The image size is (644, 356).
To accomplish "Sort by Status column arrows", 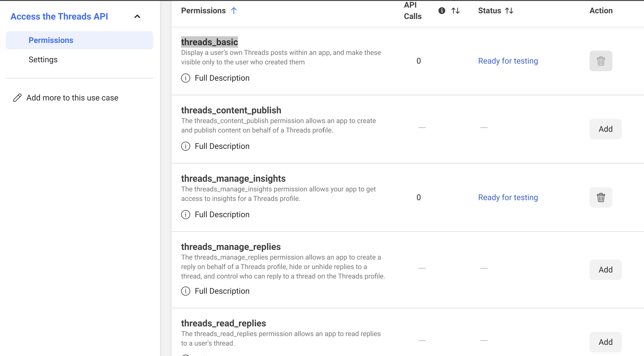I will click(509, 11).
